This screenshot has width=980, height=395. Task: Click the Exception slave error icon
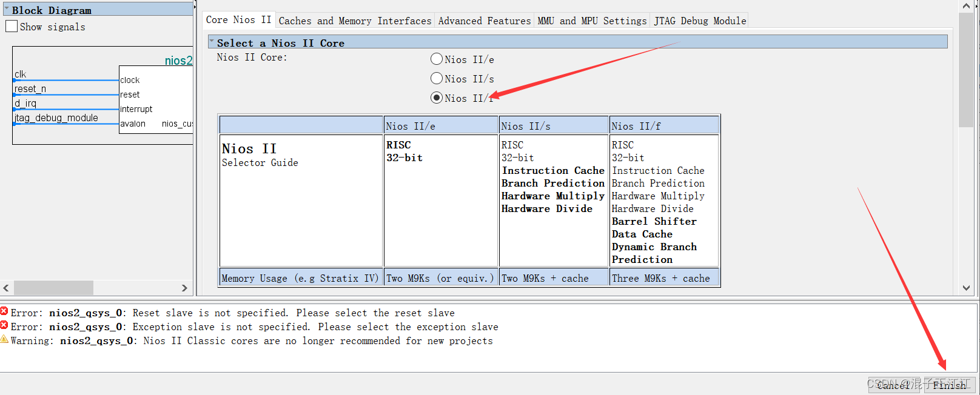(4, 325)
